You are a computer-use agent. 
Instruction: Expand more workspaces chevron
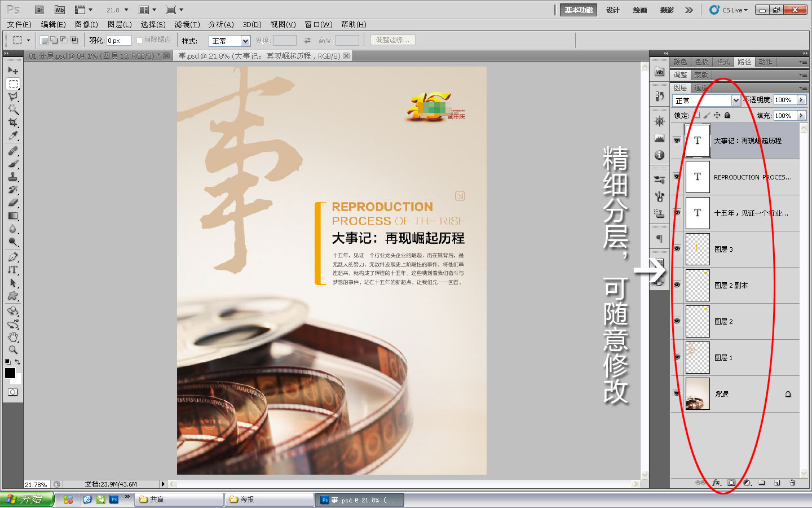689,10
